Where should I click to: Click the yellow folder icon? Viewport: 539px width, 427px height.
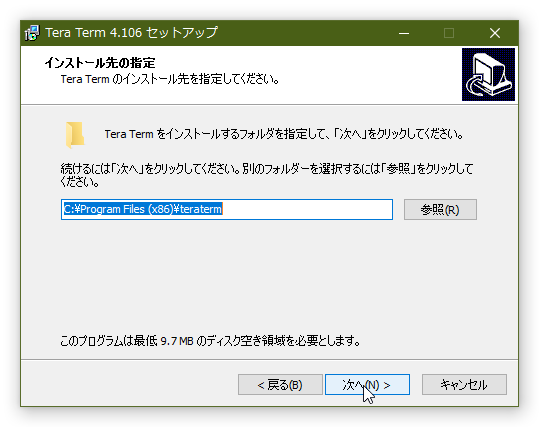click(x=75, y=135)
